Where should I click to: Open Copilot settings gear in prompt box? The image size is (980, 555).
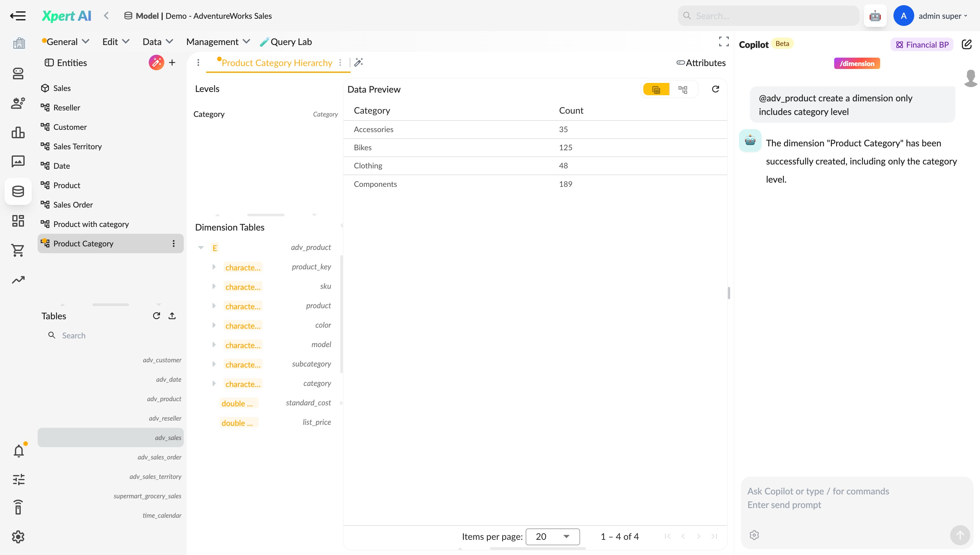[x=754, y=535]
